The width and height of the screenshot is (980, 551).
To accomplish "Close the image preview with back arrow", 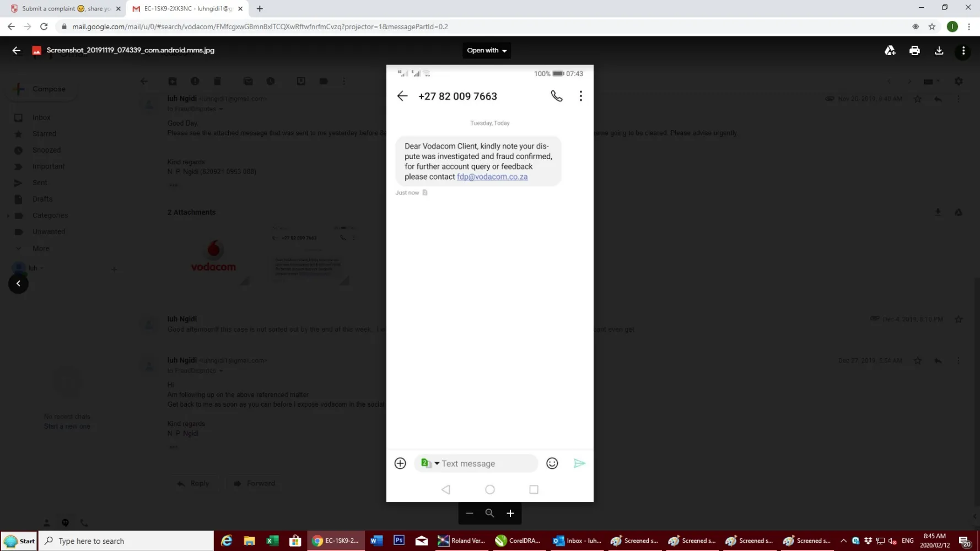I will [x=17, y=50].
